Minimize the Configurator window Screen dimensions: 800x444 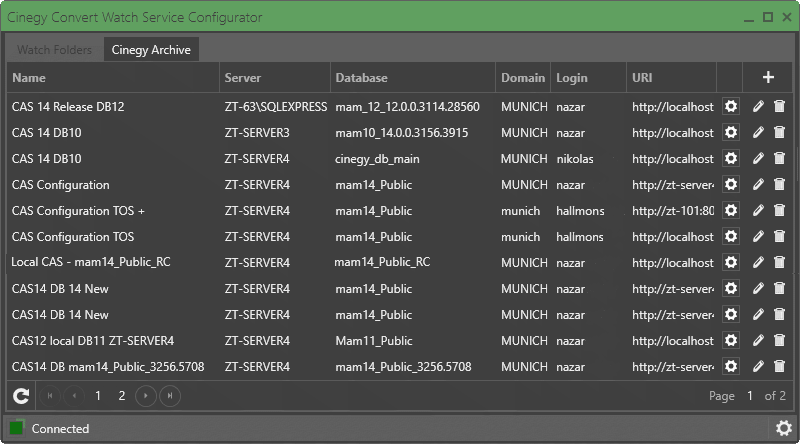[x=748, y=18]
